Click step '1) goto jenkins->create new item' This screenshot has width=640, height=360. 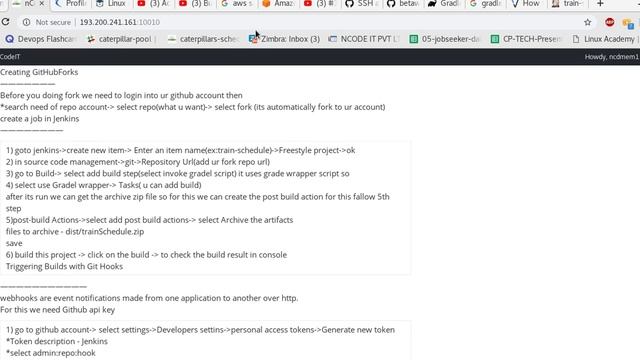180,150
